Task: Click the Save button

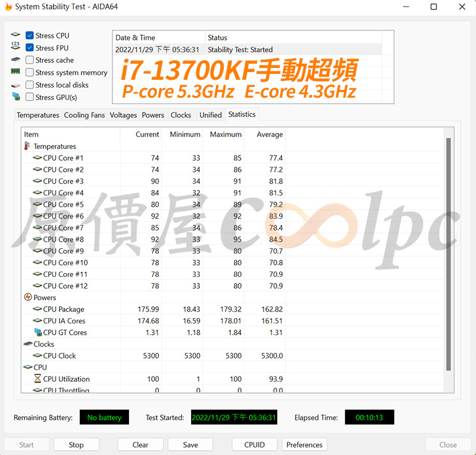Action: click(190, 445)
